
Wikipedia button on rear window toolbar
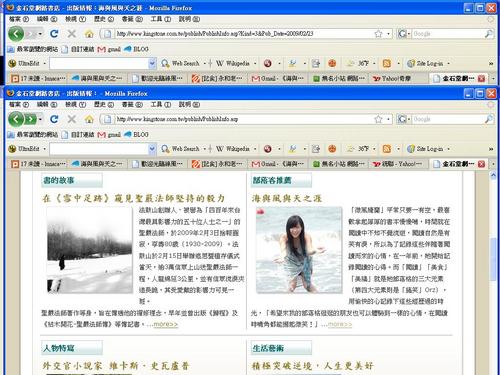233,63
